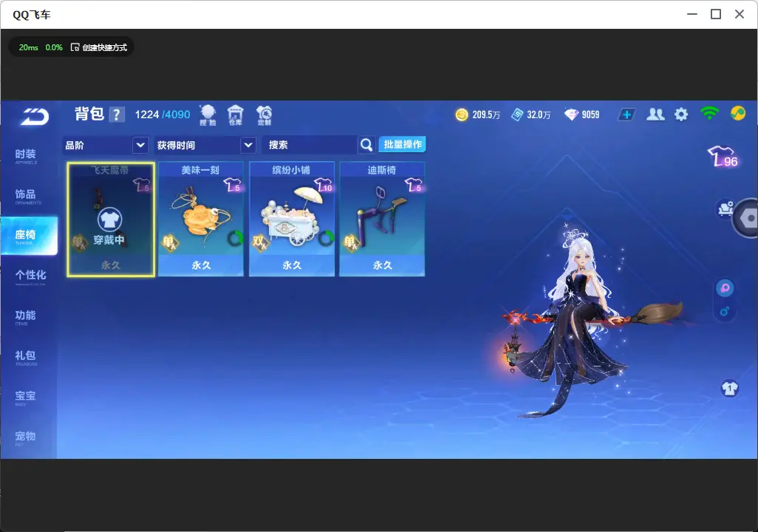Select the blue male gender icon
Image resolution: width=758 pixels, height=532 pixels.
[725, 311]
